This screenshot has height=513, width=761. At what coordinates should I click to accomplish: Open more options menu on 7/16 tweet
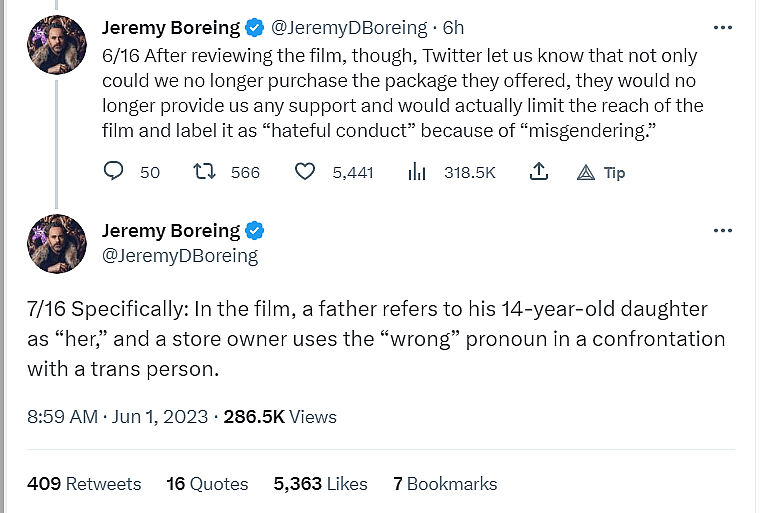point(723,230)
